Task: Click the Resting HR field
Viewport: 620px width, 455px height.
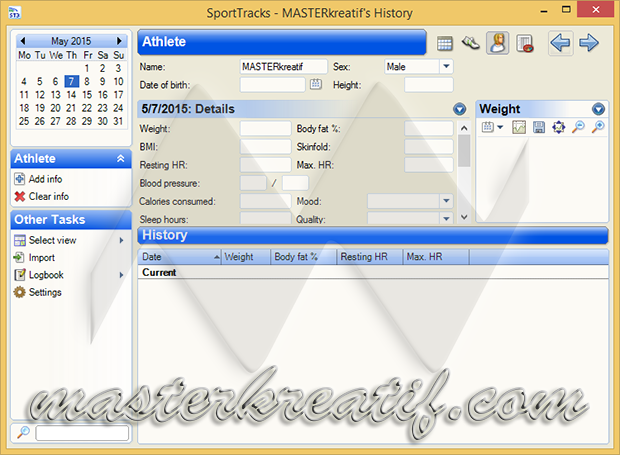Action: click(266, 165)
